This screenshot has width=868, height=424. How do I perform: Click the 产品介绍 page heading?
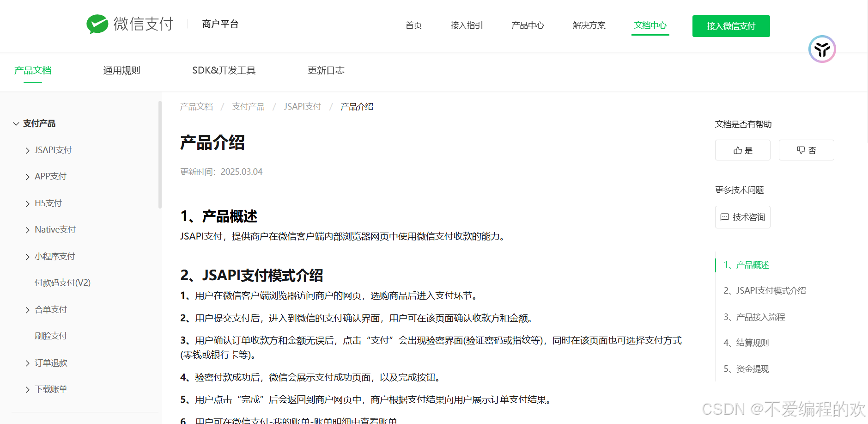212,142
